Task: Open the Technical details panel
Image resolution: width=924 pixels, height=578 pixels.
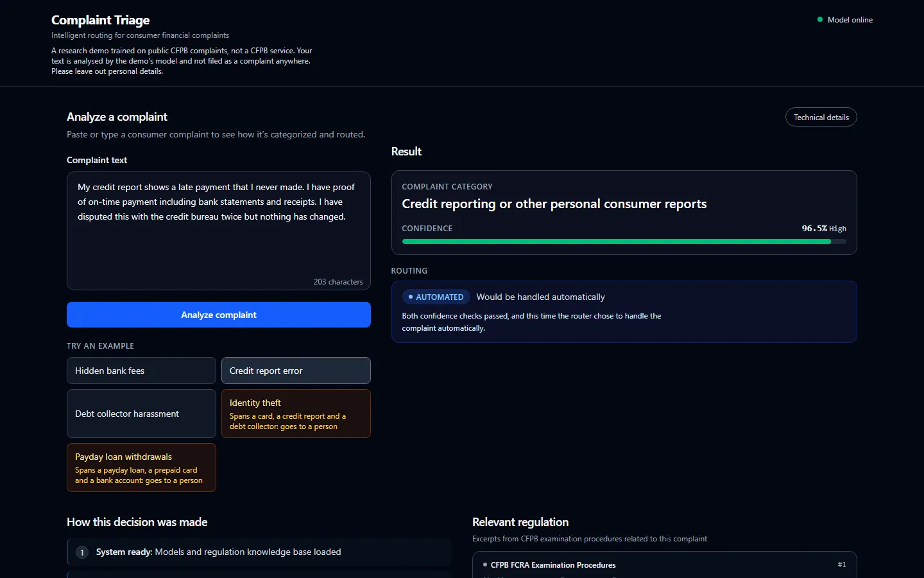Action: point(821,117)
